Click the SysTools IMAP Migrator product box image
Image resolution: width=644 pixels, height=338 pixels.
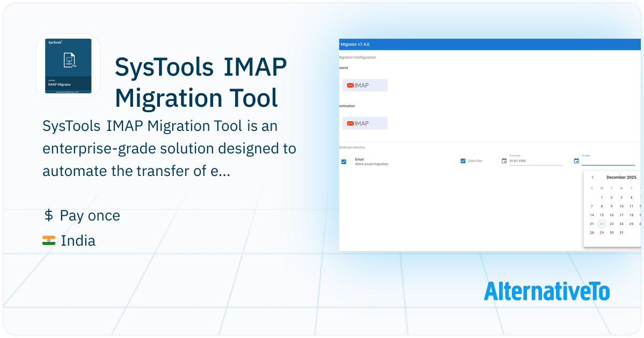[x=68, y=66]
